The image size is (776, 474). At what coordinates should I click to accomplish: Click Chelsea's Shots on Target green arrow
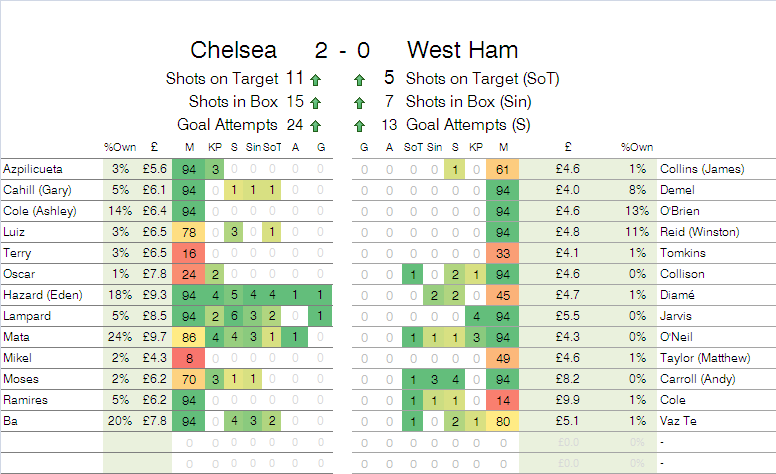(x=315, y=79)
